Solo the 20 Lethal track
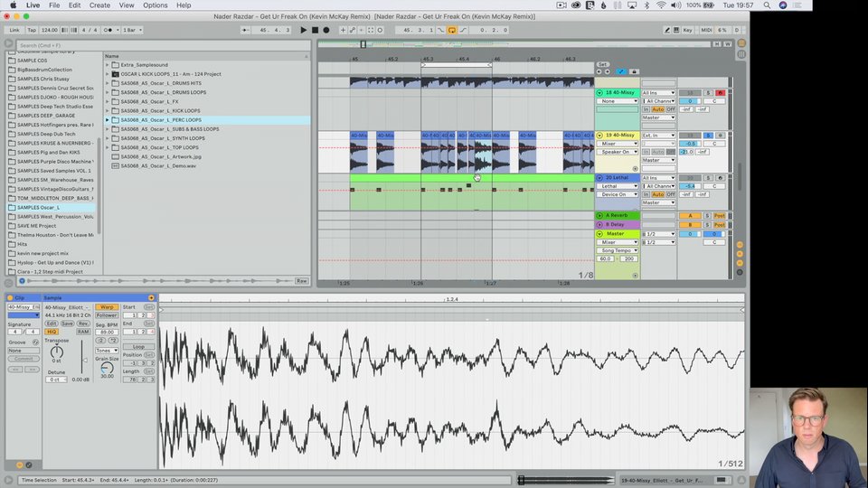The width and height of the screenshot is (868, 488). (707, 178)
